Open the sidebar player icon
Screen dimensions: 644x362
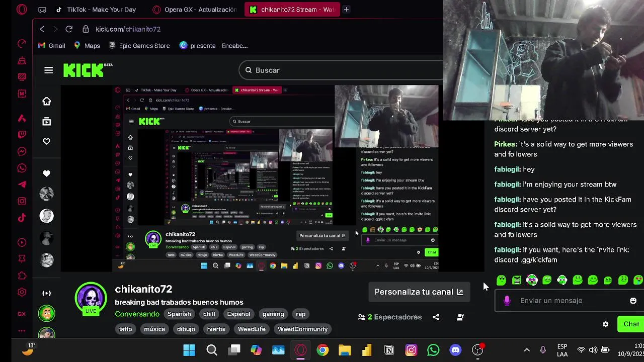[22, 242]
